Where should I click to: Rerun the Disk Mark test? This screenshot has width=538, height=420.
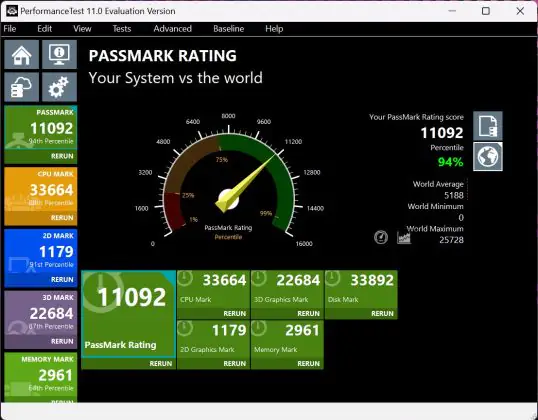tap(382, 313)
